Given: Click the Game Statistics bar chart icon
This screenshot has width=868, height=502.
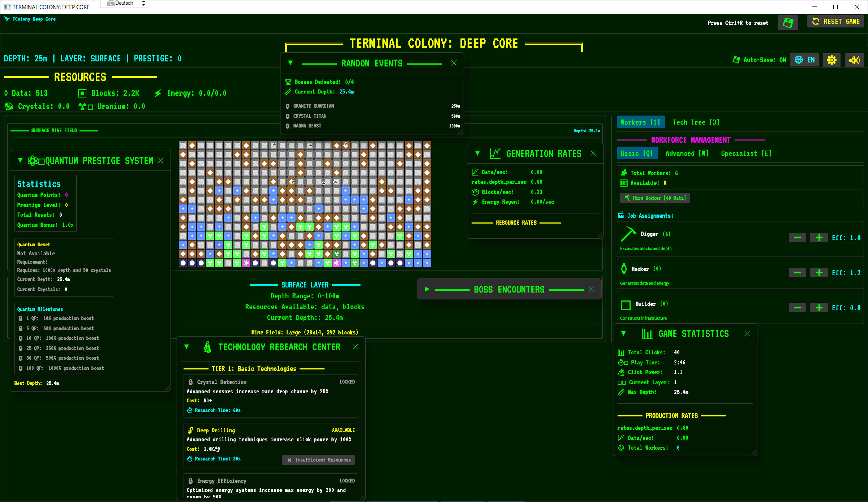Looking at the screenshot, I should coord(647,334).
